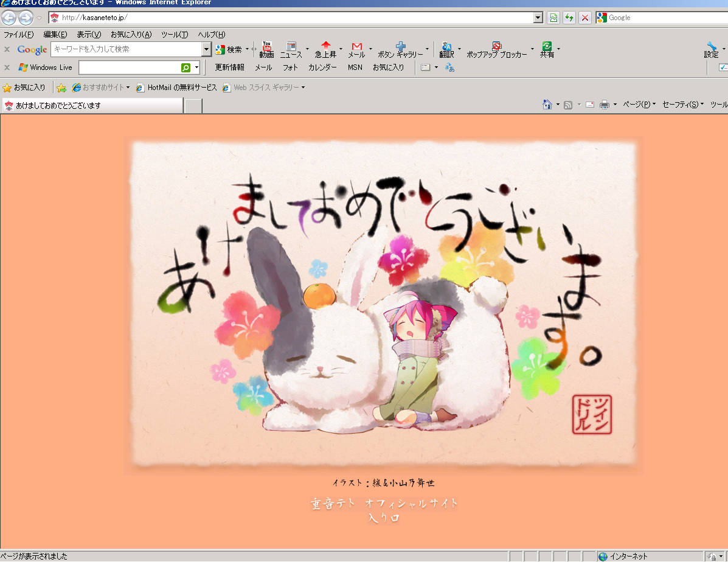Click the browser Forward arrow button
This screenshot has width=728, height=562.
pyautogui.click(x=26, y=18)
